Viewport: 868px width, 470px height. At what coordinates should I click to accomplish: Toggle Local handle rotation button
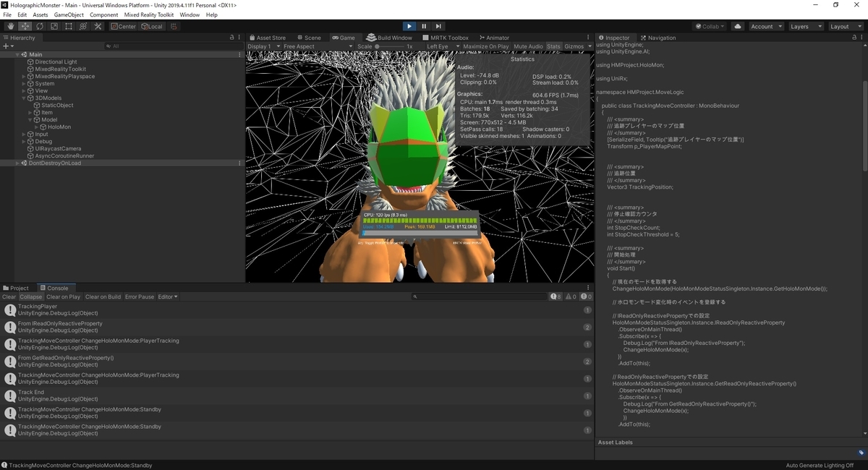pos(152,26)
